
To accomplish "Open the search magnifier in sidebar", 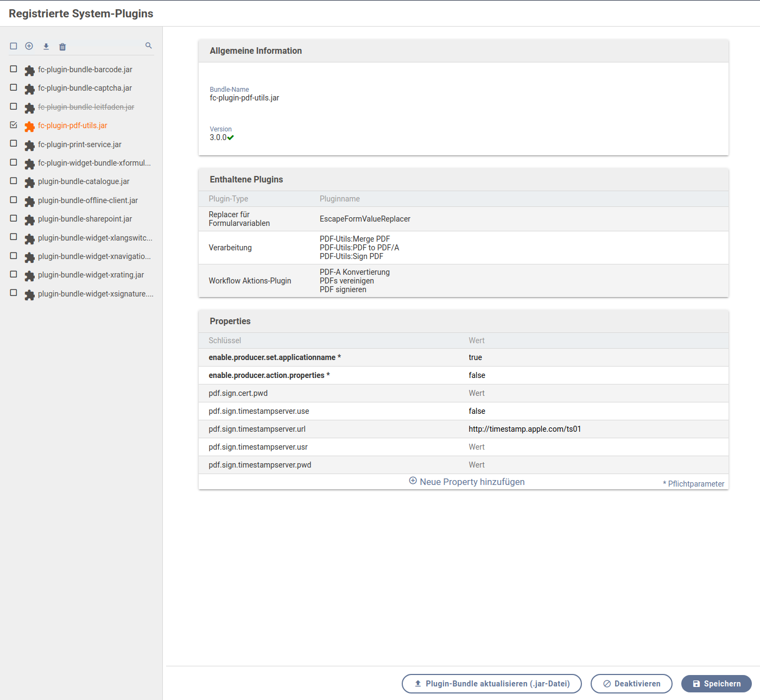I will tap(148, 46).
